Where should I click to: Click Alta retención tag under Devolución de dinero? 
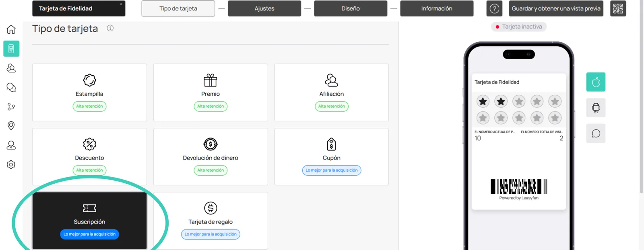[x=211, y=170]
